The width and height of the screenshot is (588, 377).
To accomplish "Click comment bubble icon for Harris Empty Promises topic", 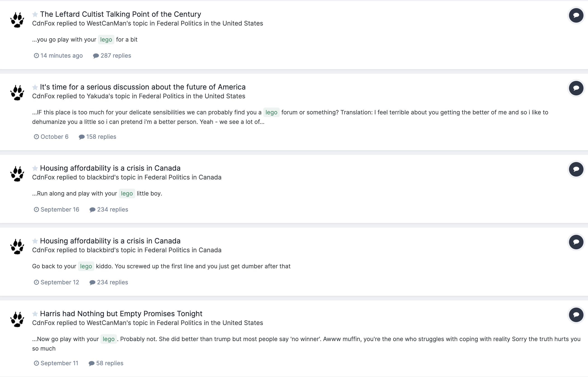I will coord(576,315).
